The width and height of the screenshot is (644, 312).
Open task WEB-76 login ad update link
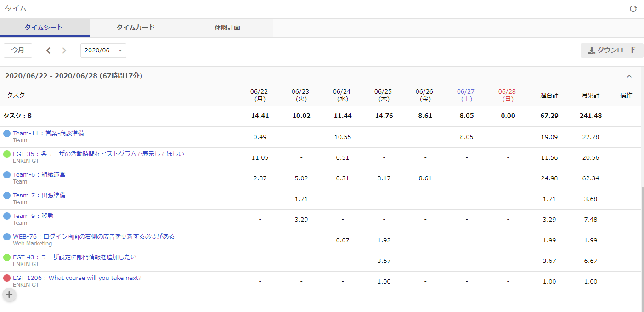94,236
